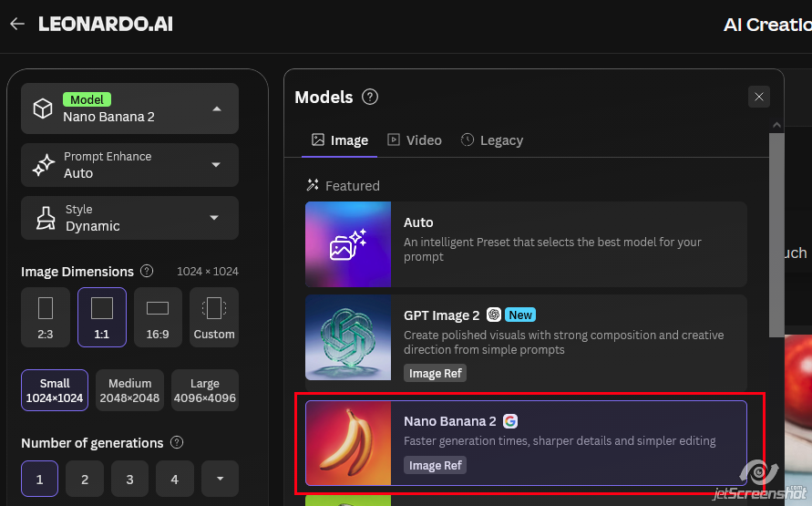Click the cube icon in Model selector
The width and height of the screenshot is (812, 506).
coord(43,108)
